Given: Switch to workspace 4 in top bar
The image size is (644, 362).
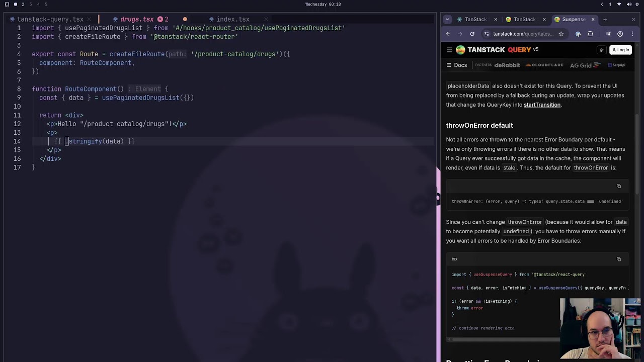Looking at the screenshot, I should click(38, 4).
